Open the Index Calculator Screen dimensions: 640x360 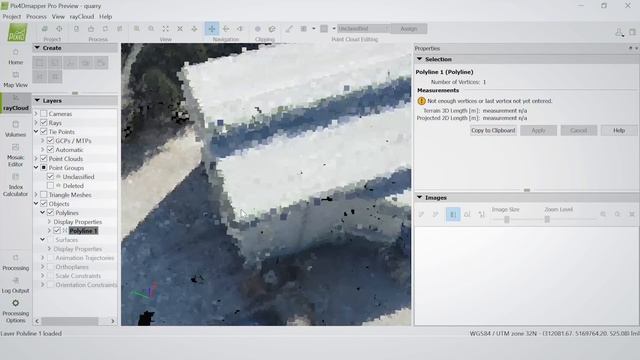click(16, 185)
